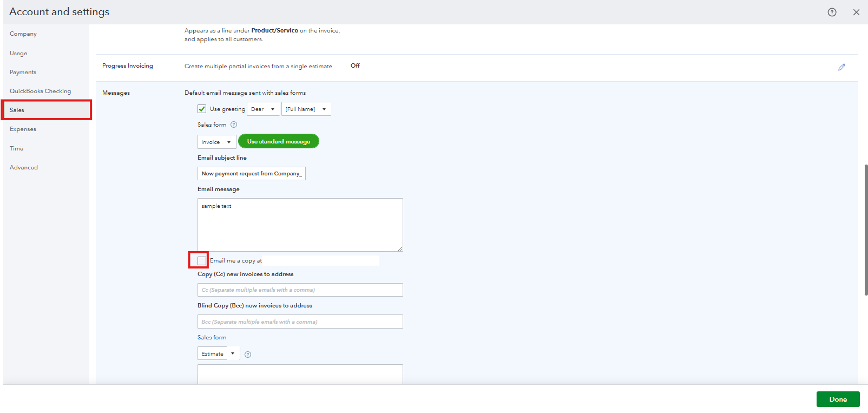868x413 pixels.
Task: Click the Email subject line field
Action: point(252,173)
